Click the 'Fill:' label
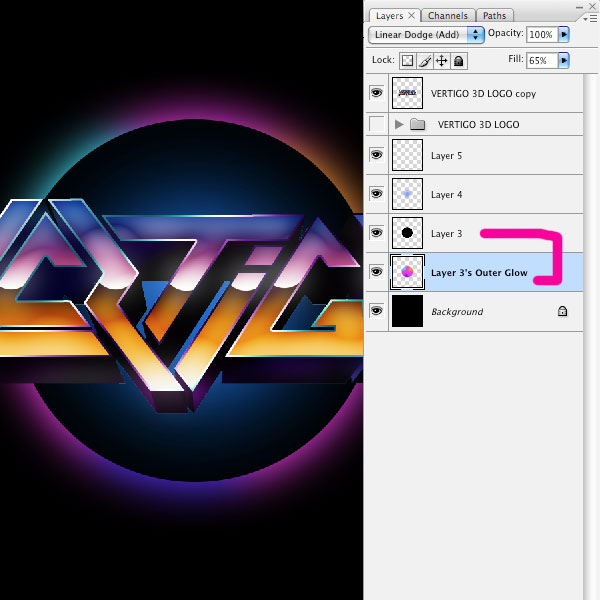 516,59
